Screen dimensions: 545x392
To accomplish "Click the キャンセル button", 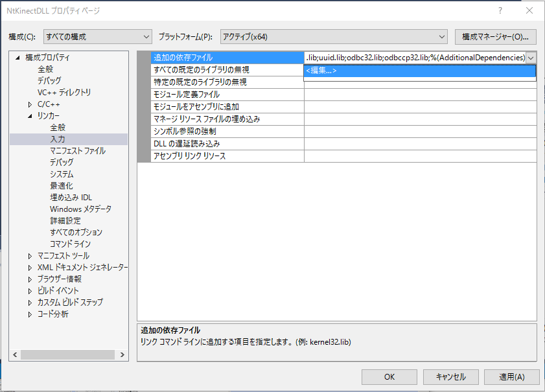I will tap(450, 376).
